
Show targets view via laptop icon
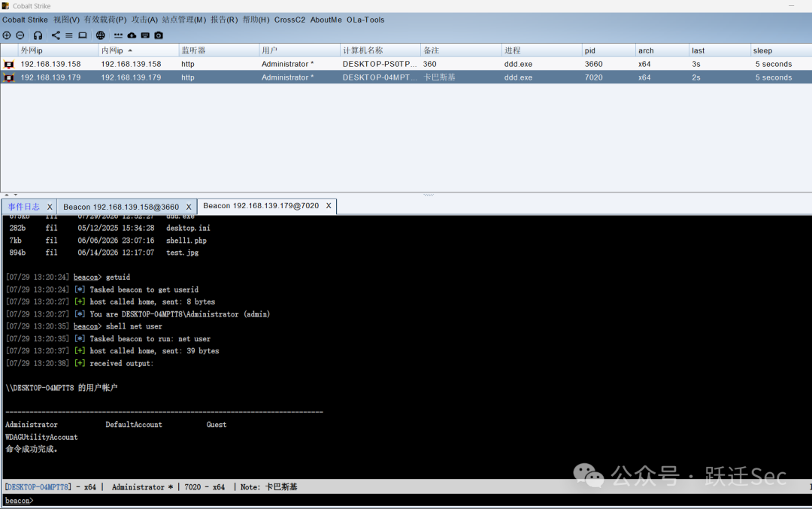click(83, 35)
